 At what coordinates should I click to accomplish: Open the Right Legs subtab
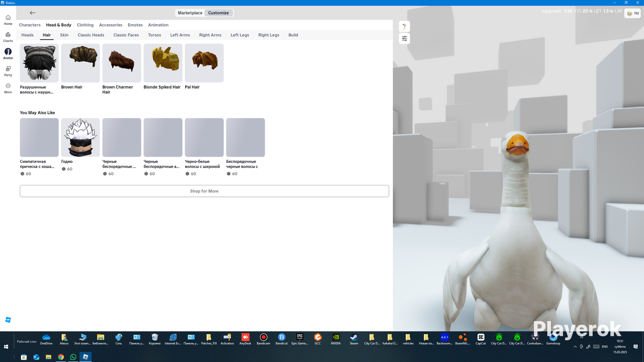(269, 35)
